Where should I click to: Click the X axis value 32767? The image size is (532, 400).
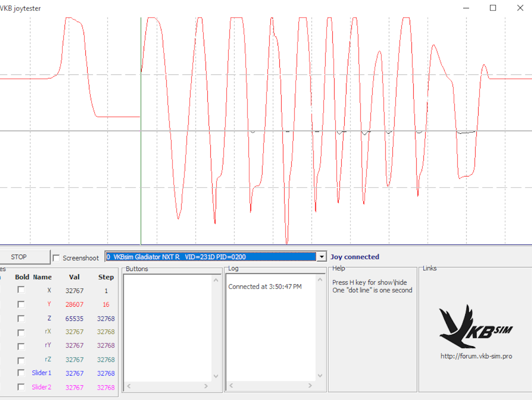[x=74, y=291]
